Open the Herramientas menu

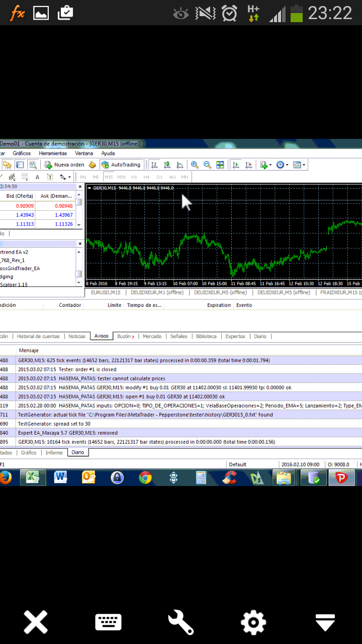coord(53,153)
